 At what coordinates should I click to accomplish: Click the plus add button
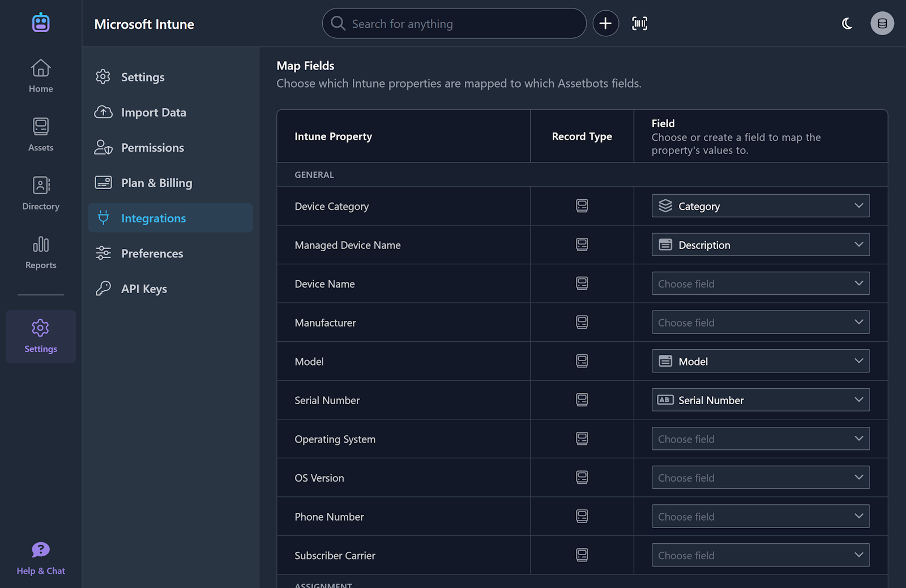[x=606, y=23]
